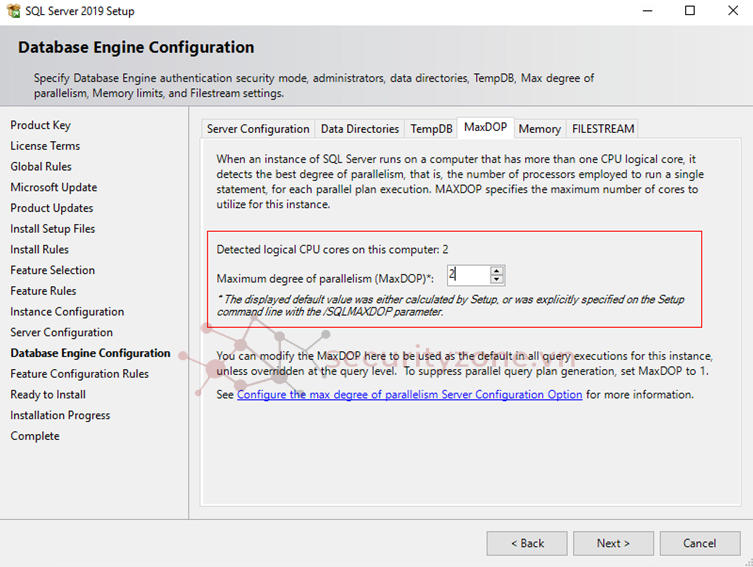This screenshot has width=753, height=567.
Task: Minimize the setup window
Action: tap(643, 11)
